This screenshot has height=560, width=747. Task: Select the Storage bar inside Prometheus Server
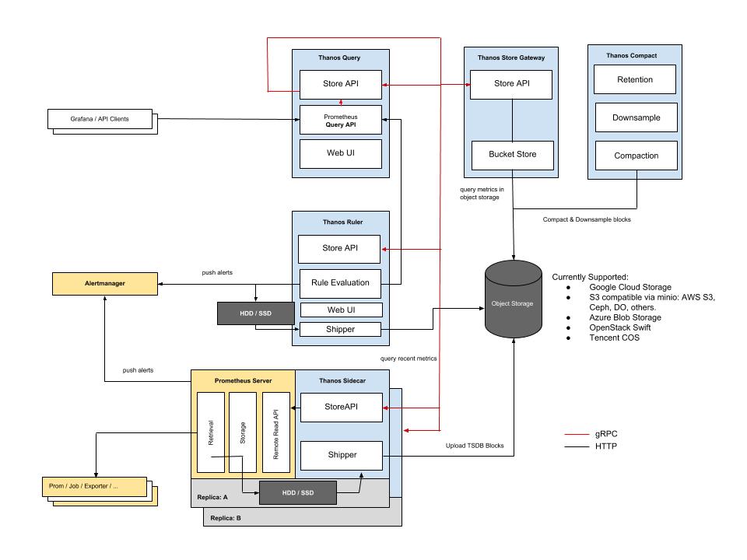(x=241, y=432)
